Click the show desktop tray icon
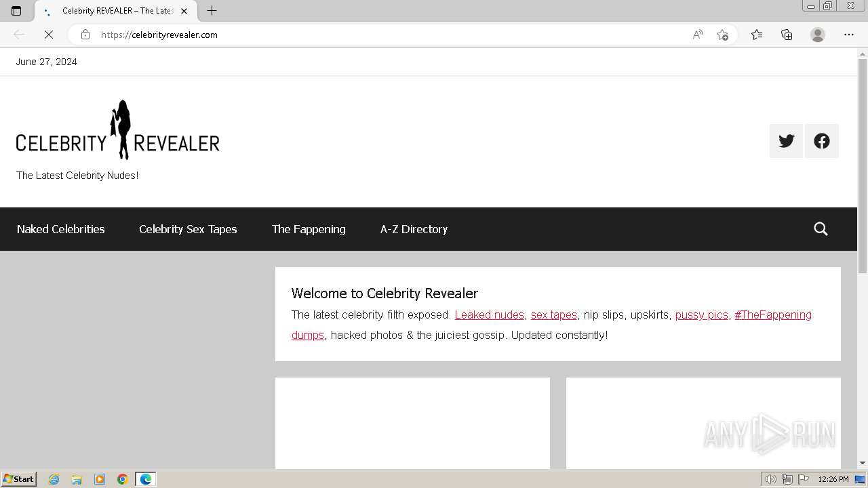Viewport: 868px width, 488px height. coord(860,479)
